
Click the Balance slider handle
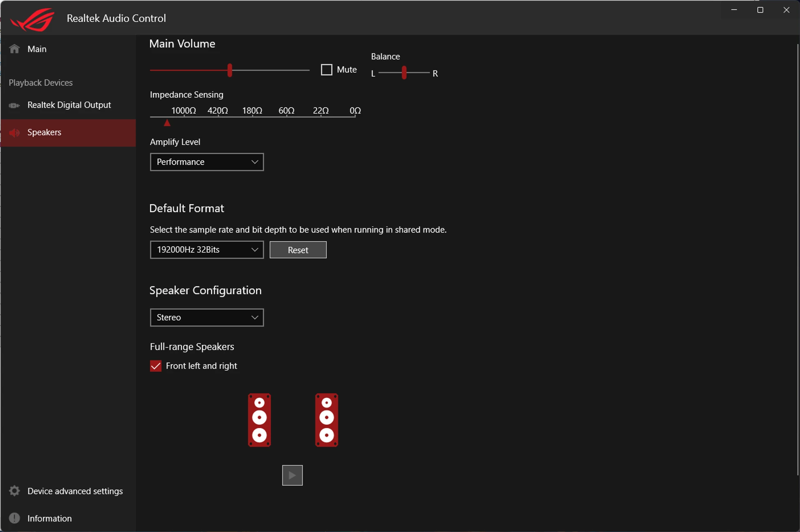tap(404, 72)
